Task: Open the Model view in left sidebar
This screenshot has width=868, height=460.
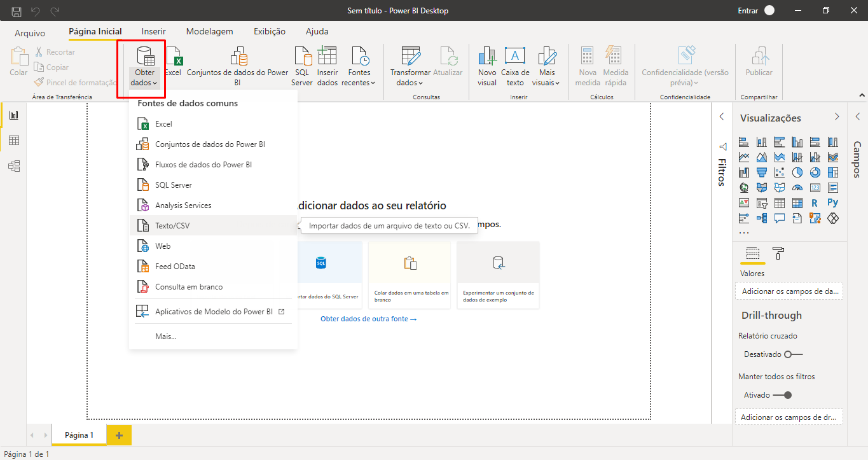Action: pos(13,166)
